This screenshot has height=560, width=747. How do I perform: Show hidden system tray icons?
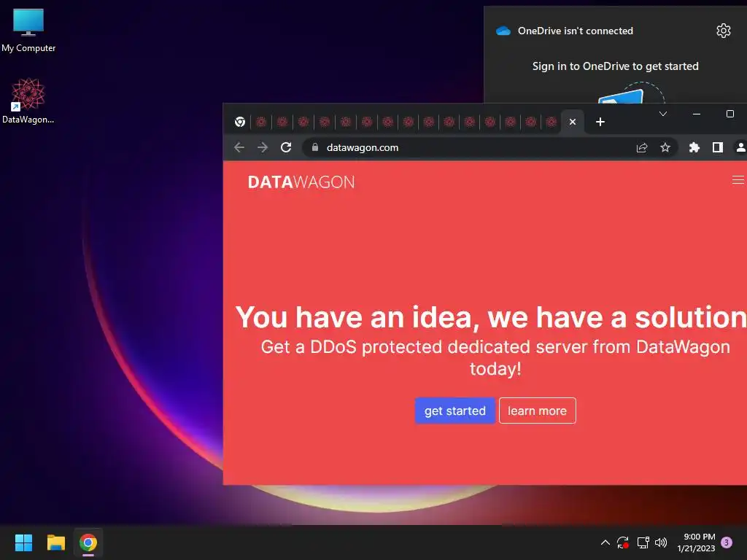(x=605, y=542)
